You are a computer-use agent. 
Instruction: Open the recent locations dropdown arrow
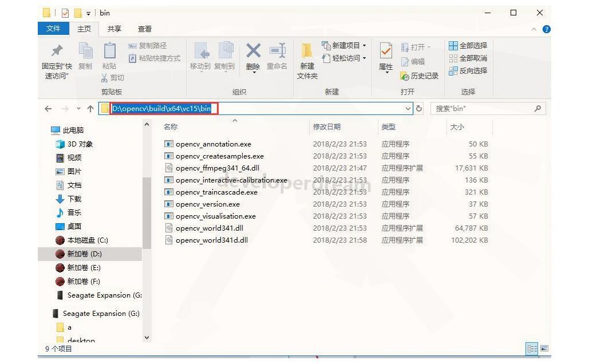(x=78, y=109)
